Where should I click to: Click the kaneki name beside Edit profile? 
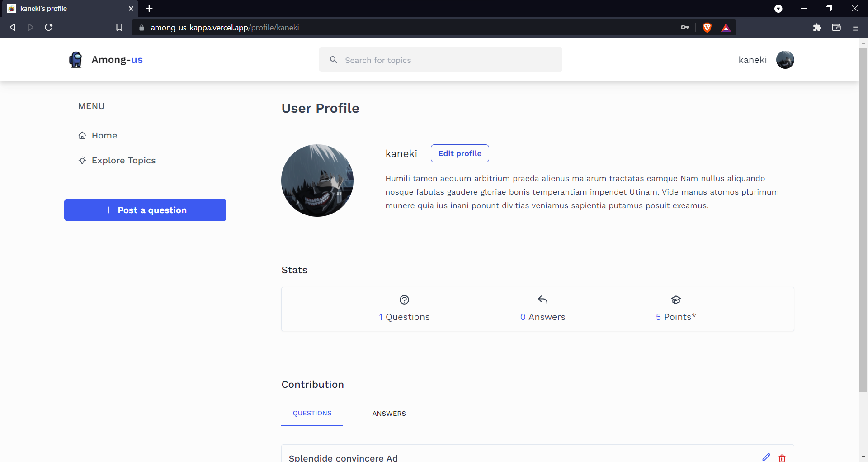401,153
